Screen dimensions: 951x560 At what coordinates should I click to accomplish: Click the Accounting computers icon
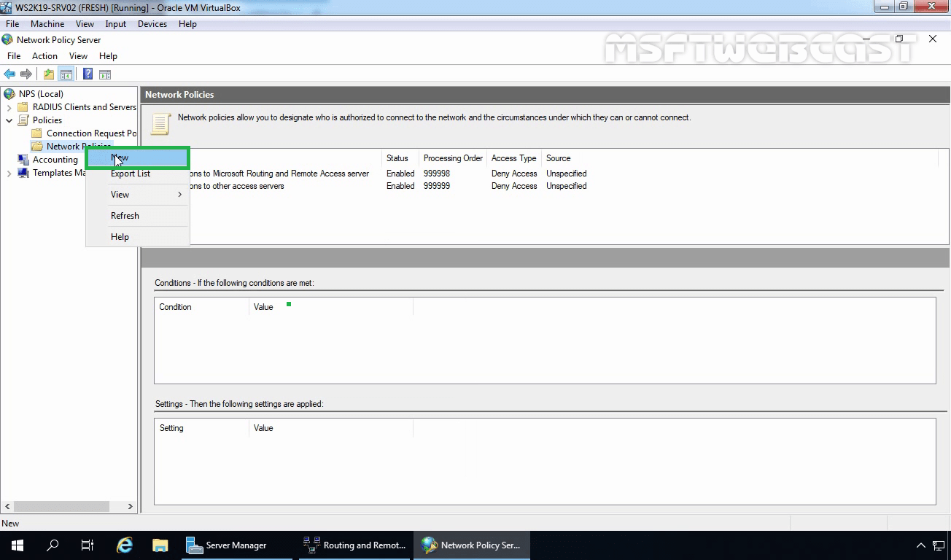[x=23, y=160]
